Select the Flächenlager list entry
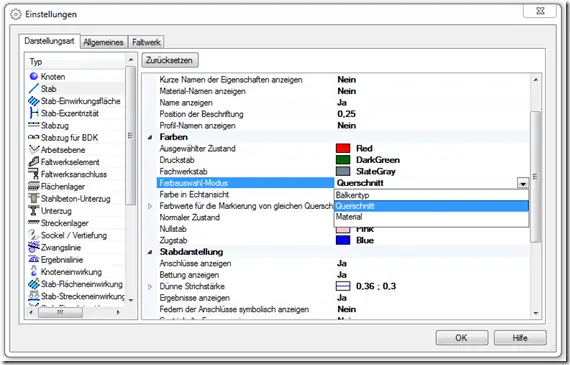 click(x=63, y=187)
